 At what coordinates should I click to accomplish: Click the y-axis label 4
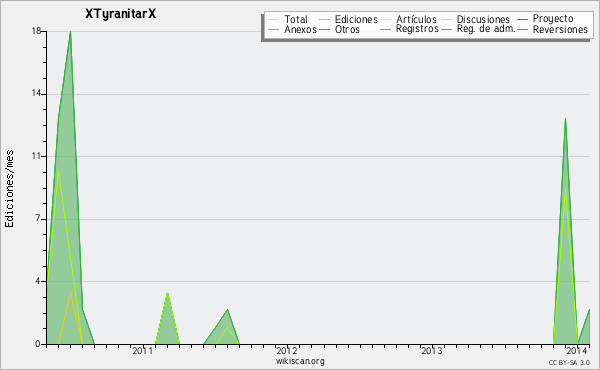(38, 281)
